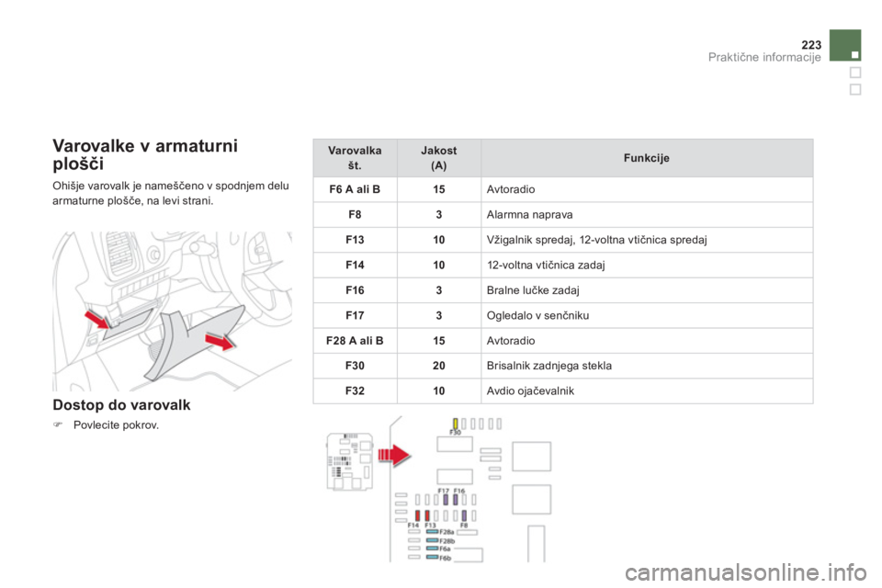Click the red arrow beside fuse box overview
The image size is (882, 588).
point(394,455)
